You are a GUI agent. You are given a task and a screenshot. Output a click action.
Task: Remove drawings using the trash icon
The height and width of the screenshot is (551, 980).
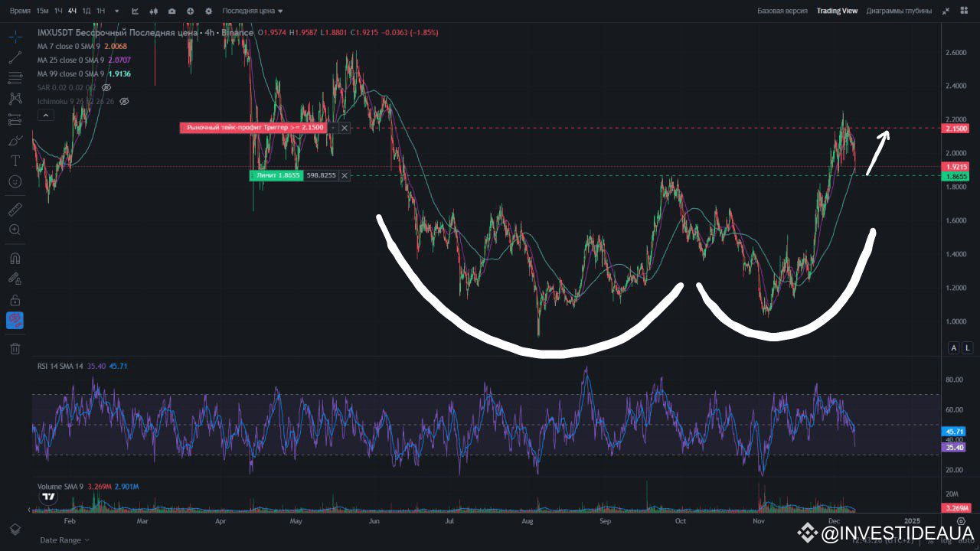15,348
